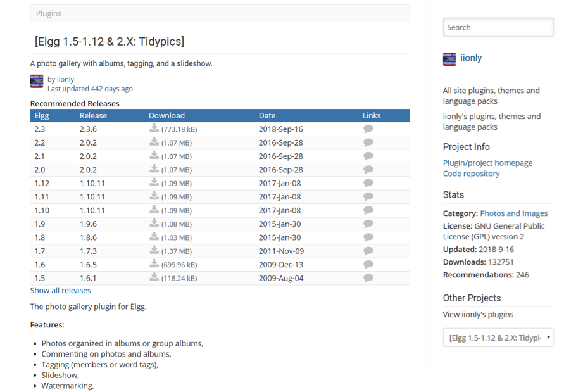Open the Plugin/project homepage link
This screenshot has width=583, height=392.
[x=487, y=163]
